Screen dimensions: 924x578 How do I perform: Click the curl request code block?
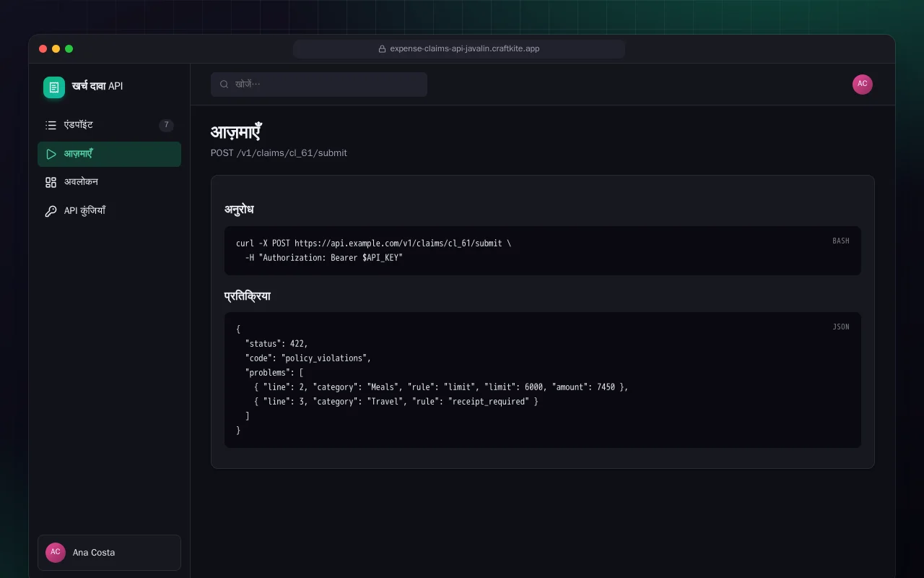point(543,251)
